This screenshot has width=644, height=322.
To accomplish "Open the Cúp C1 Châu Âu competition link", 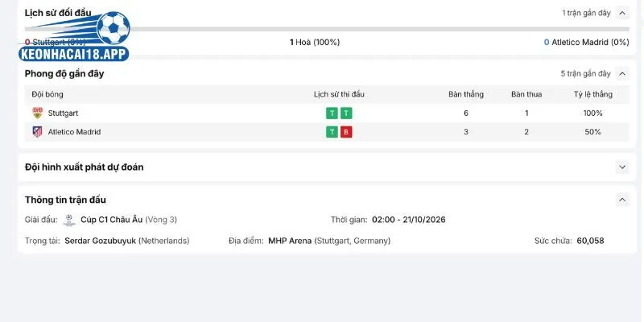I will pos(111,220).
